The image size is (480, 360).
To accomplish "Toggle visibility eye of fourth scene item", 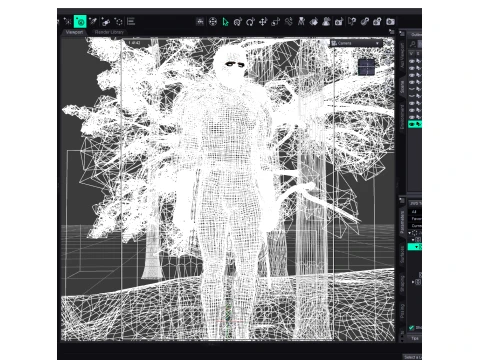I will click(x=412, y=82).
